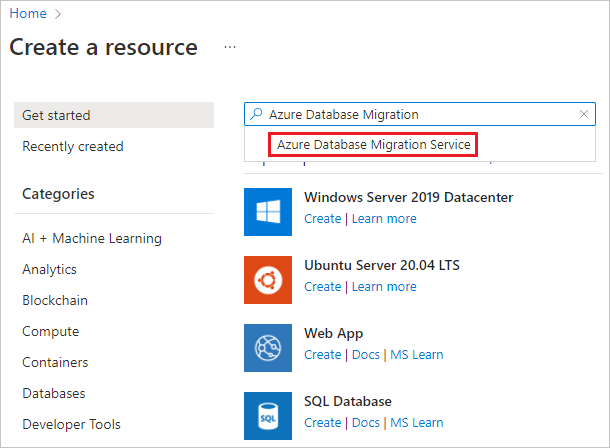Open Recently created section
The image size is (610, 448).
[72, 146]
